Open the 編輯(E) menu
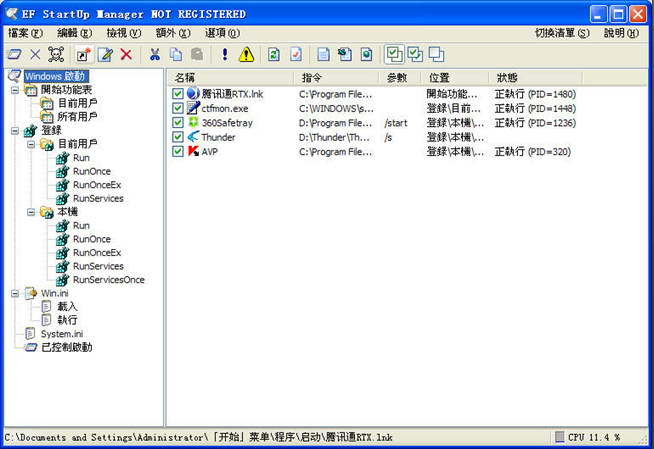 75,33
